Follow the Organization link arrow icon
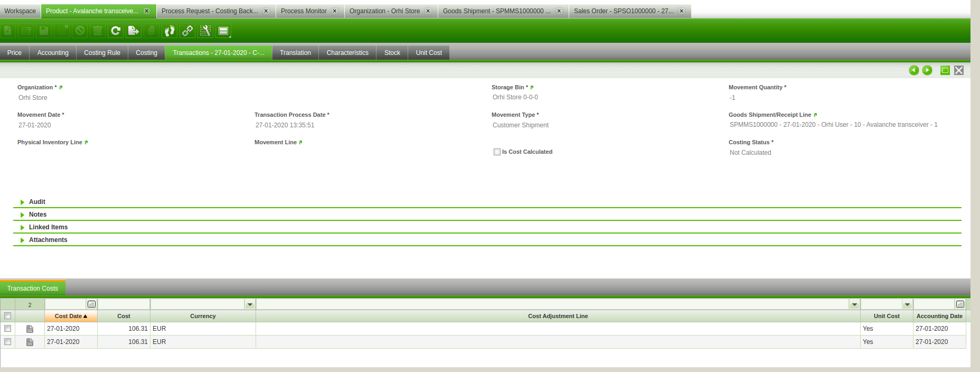This screenshot has height=372, width=980. point(61,87)
